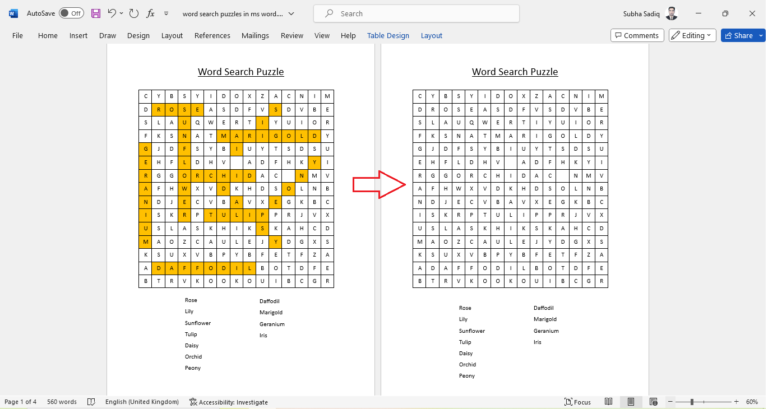Save the document with the Save icon
768x409 pixels.
[96, 14]
